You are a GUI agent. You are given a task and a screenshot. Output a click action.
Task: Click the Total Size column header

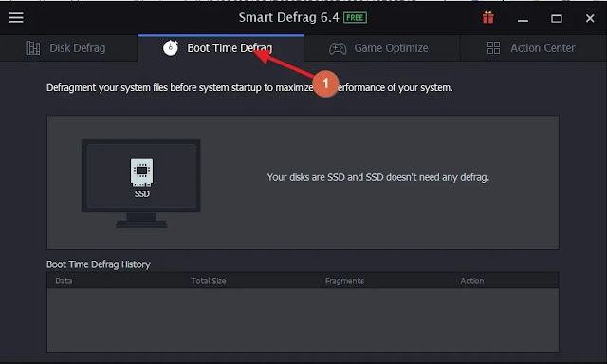coord(209,281)
